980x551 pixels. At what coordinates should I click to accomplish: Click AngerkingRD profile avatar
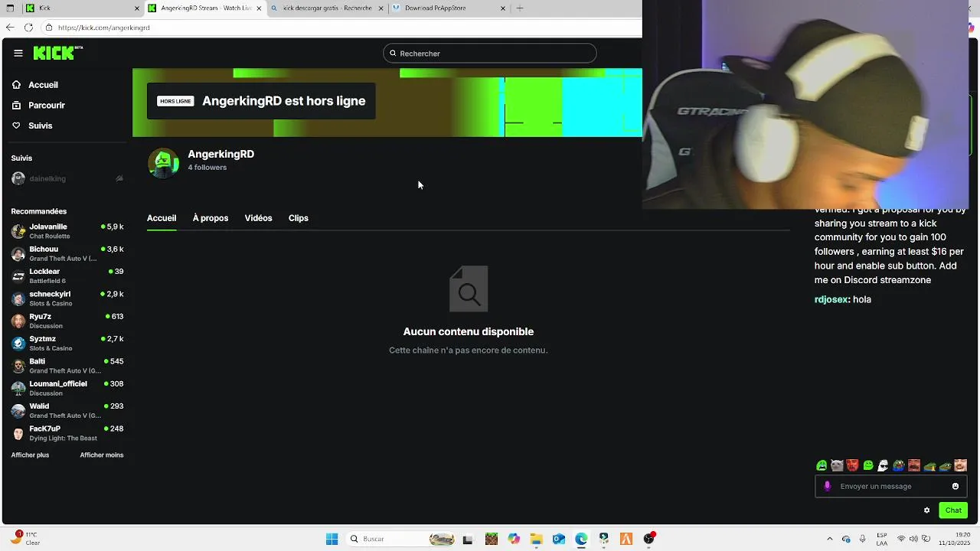(x=163, y=163)
